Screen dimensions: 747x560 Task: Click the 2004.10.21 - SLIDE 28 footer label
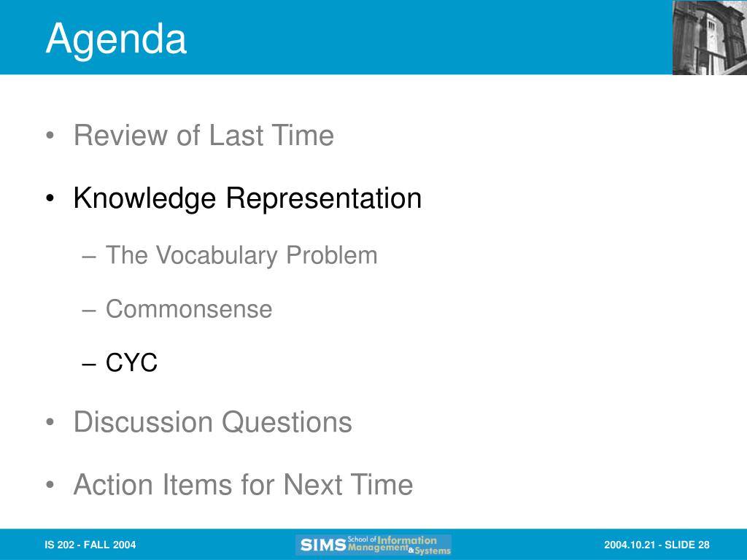[657, 545]
